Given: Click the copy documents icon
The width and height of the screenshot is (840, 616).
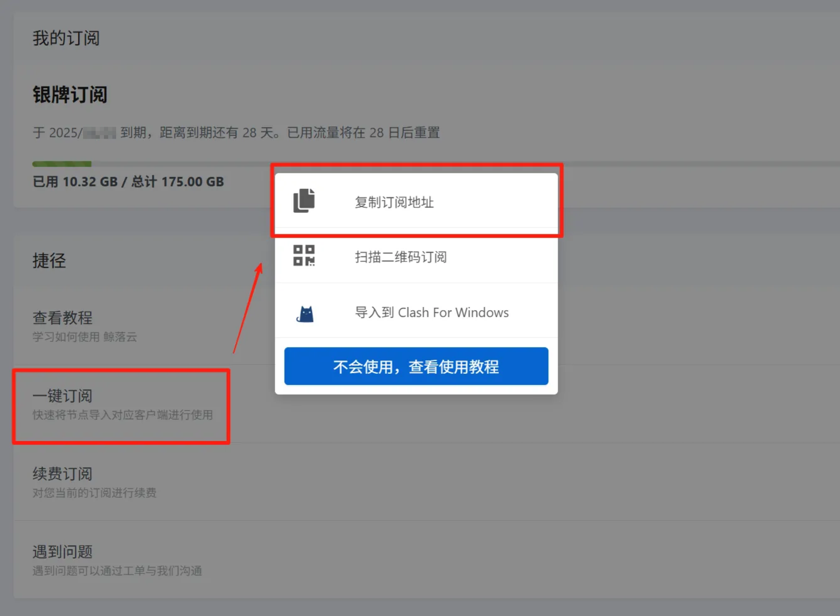Looking at the screenshot, I should [304, 201].
